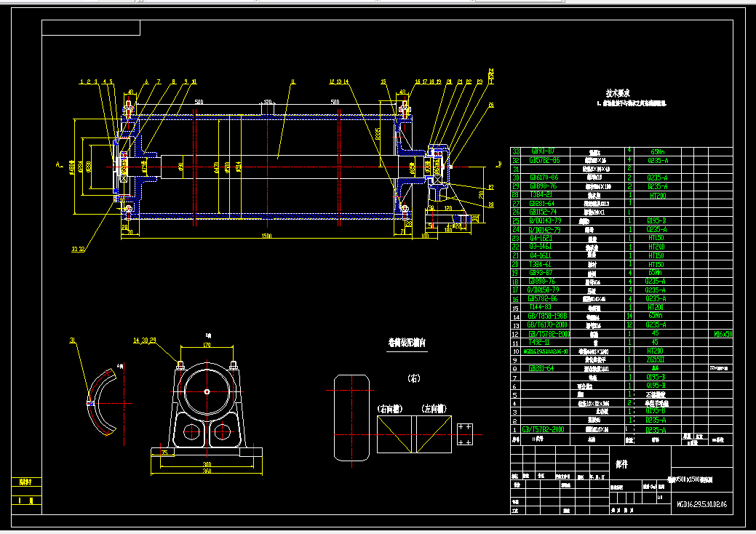Select the (左向槽) label
Screen dimensions: 756x534
(434, 409)
